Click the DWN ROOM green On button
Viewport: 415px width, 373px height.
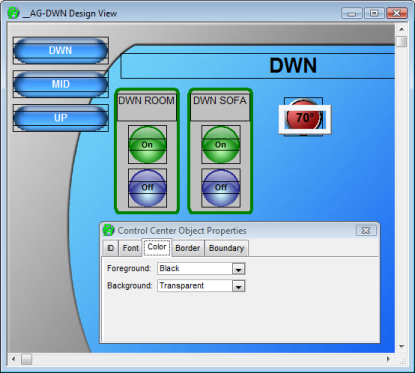147,145
